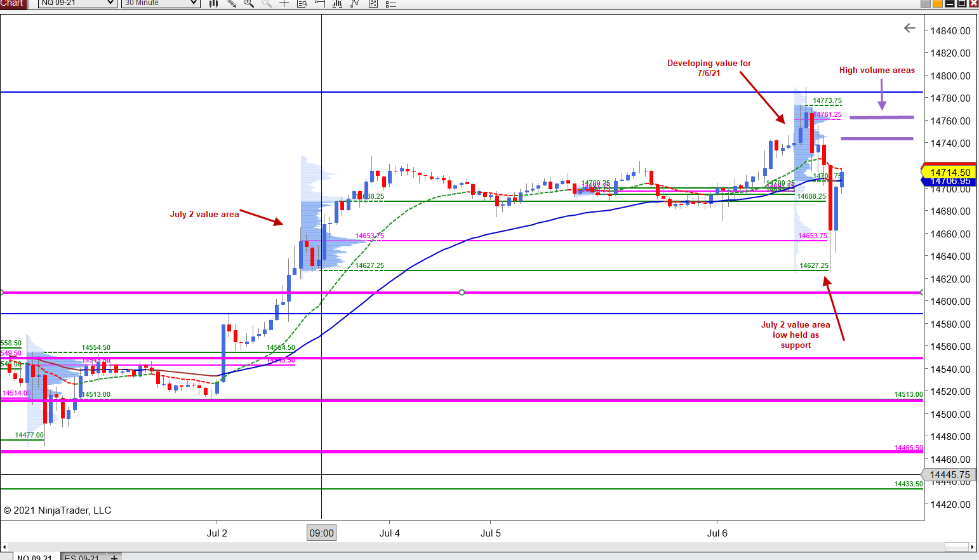Click the 14761.25 magenta level label
Image resolution: width=979 pixels, height=560 pixels.
click(x=828, y=115)
